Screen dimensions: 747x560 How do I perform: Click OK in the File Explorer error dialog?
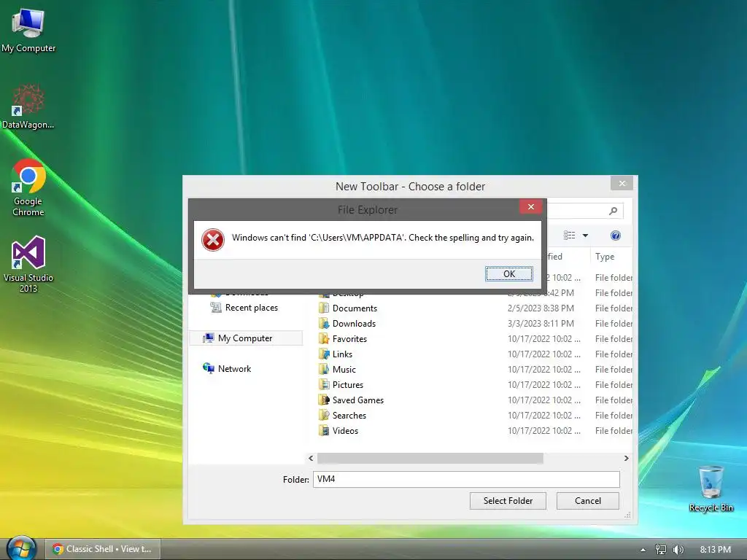coord(508,274)
